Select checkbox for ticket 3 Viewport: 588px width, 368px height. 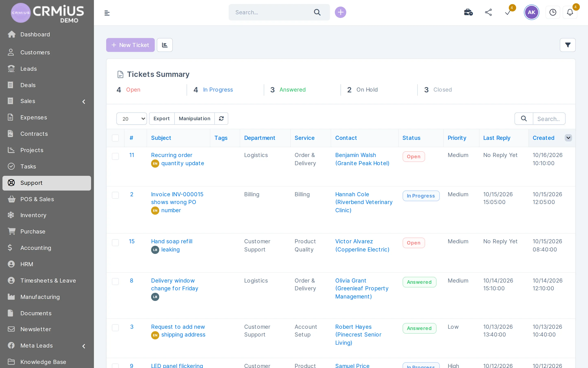(115, 328)
